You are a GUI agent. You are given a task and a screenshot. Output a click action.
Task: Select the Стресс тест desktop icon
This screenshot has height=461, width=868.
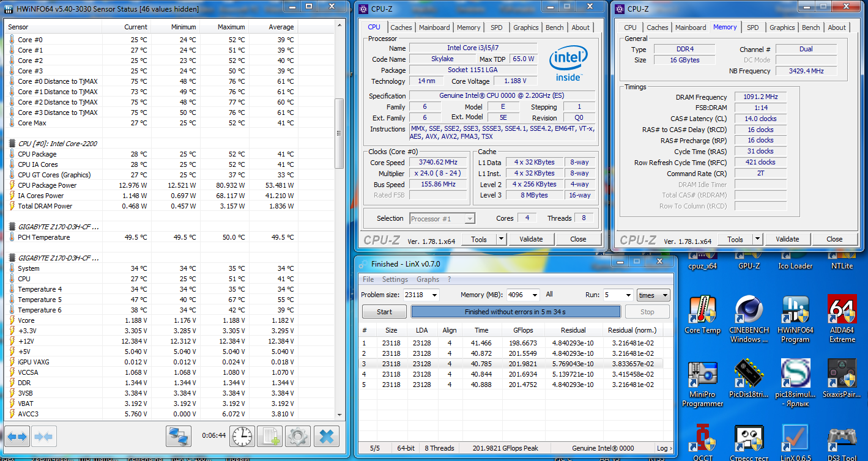pos(749,443)
